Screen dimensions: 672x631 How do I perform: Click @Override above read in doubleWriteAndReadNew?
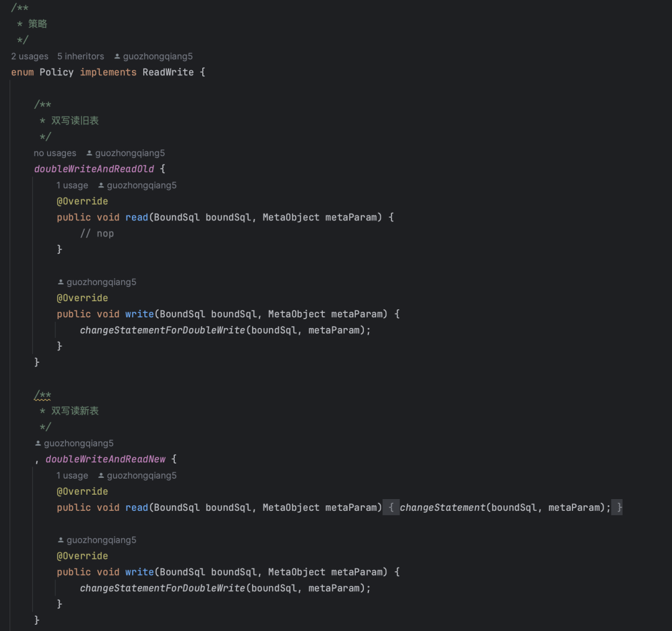pyautogui.click(x=82, y=492)
